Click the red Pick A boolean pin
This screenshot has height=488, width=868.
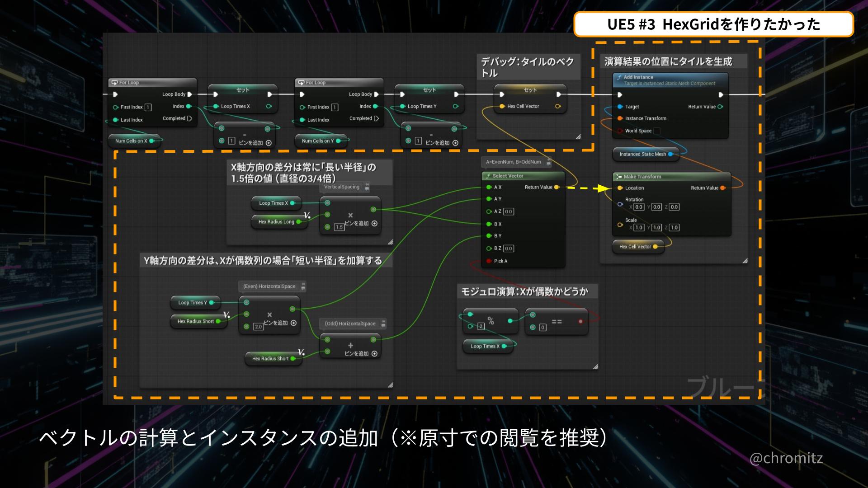[x=489, y=261]
